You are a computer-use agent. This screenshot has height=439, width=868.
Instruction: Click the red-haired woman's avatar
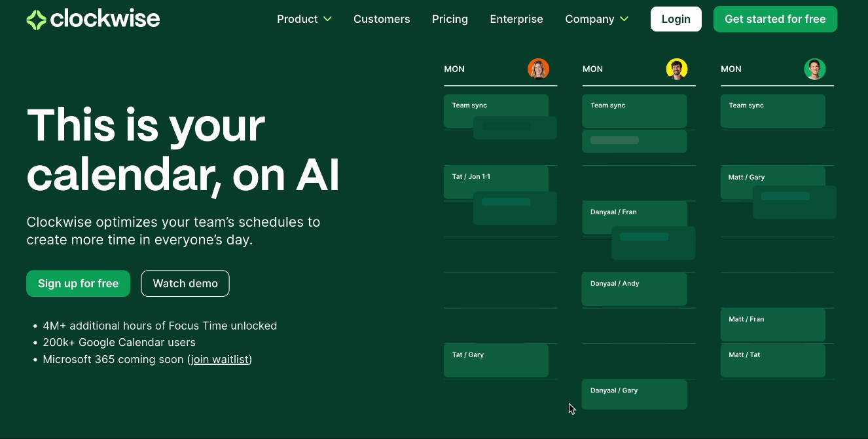coord(538,69)
